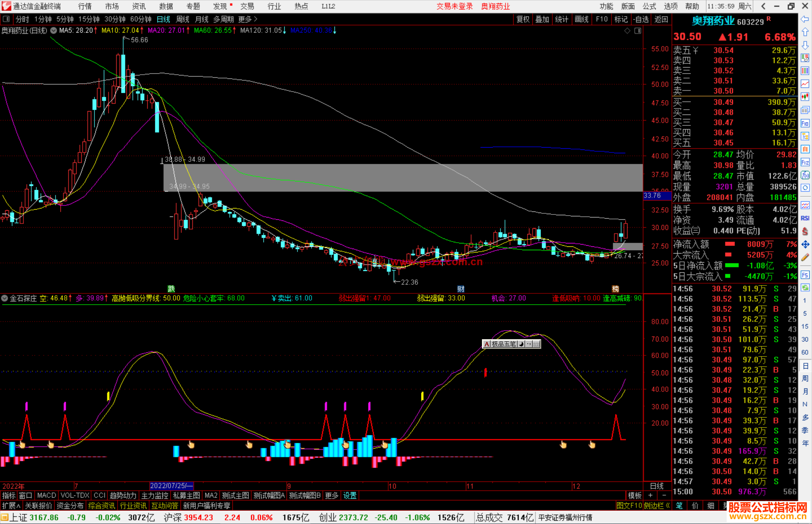Image resolution: width=812 pixels, height=524 pixels.
Task: Click the 画线 drawing button
Action: [581, 19]
